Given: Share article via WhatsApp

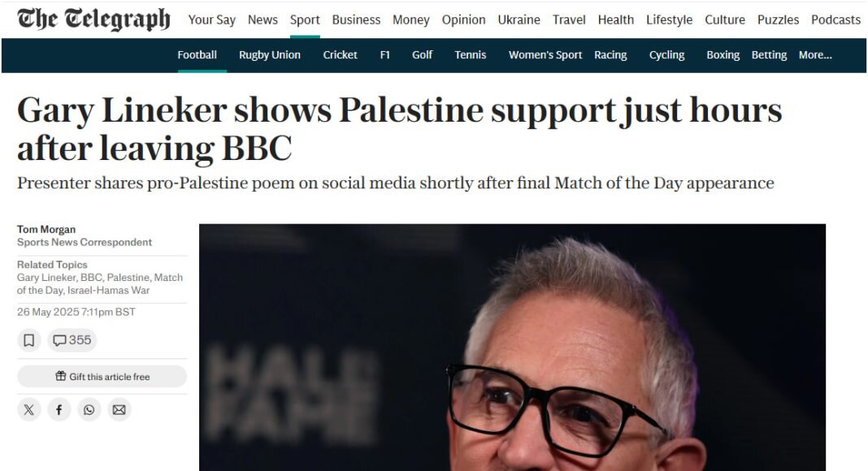Looking at the screenshot, I should tap(89, 409).
